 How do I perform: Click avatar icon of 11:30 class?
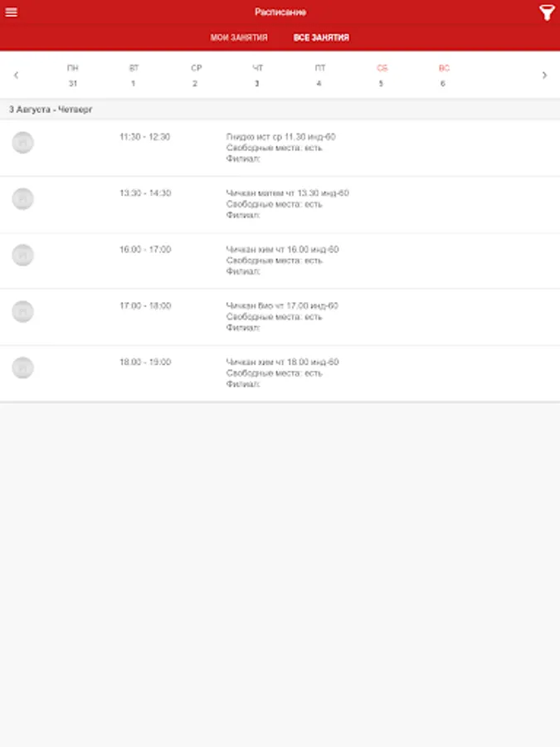point(23,143)
